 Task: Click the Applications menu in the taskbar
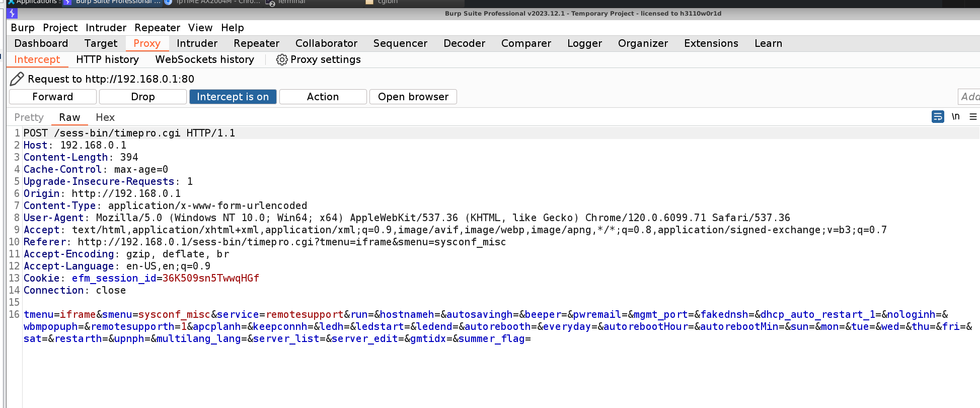tap(34, 2)
